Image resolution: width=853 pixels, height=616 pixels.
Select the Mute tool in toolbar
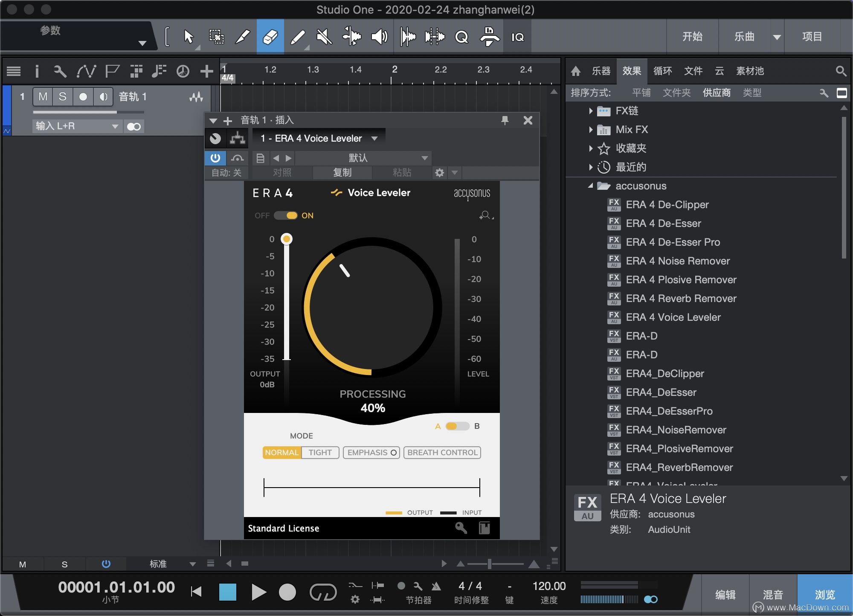[x=324, y=37]
